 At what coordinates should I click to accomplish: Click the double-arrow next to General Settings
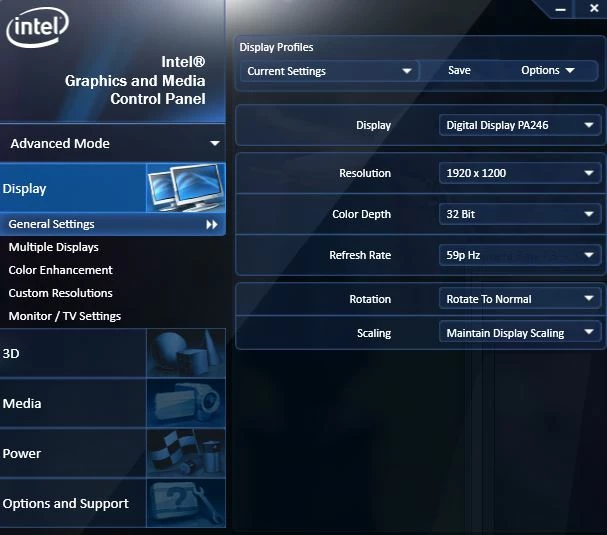pos(212,224)
